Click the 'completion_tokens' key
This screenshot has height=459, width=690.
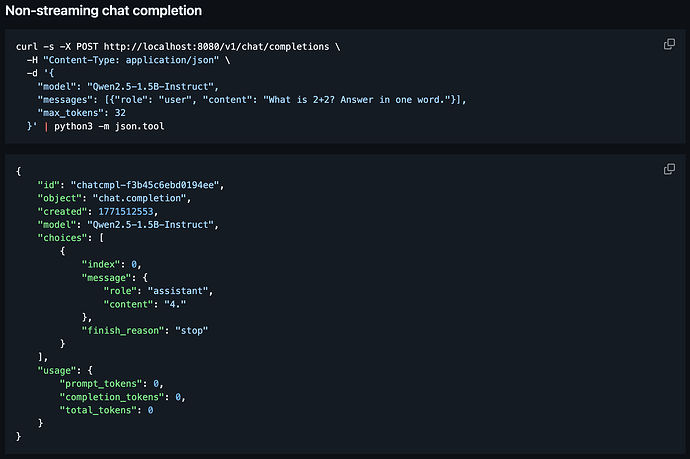[112, 396]
